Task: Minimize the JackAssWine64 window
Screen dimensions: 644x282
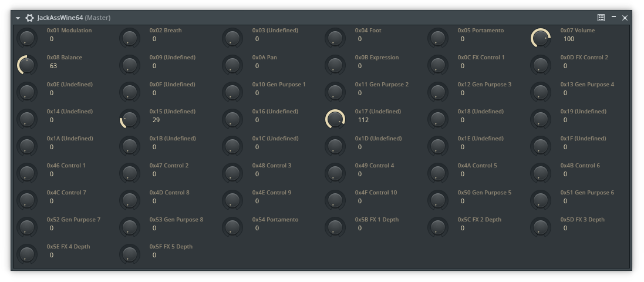Action: pos(613,17)
